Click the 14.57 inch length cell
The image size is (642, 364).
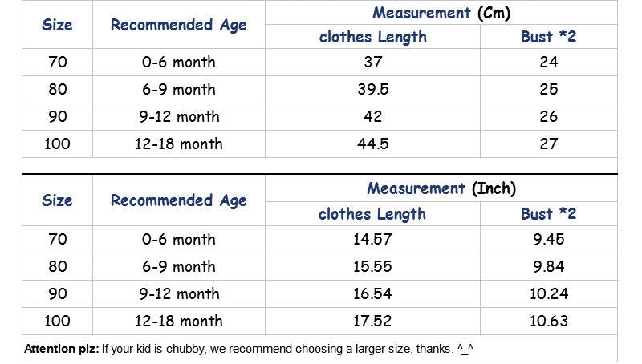372,239
